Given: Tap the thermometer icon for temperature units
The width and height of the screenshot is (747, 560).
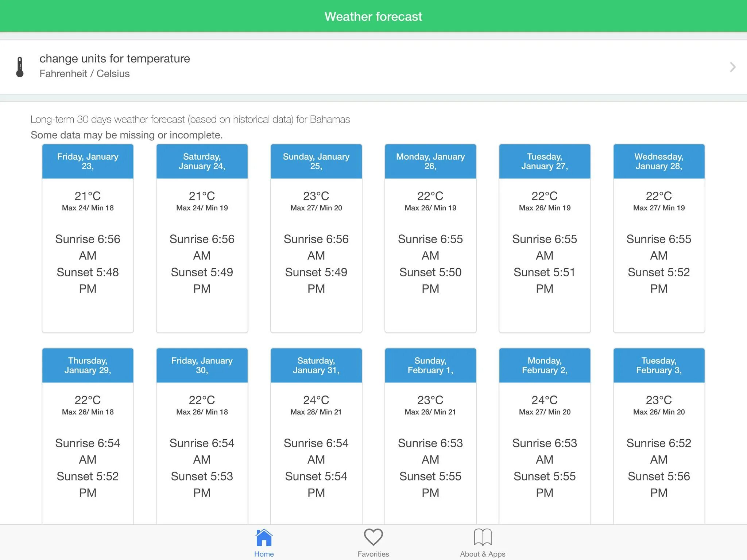Looking at the screenshot, I should tap(20, 67).
